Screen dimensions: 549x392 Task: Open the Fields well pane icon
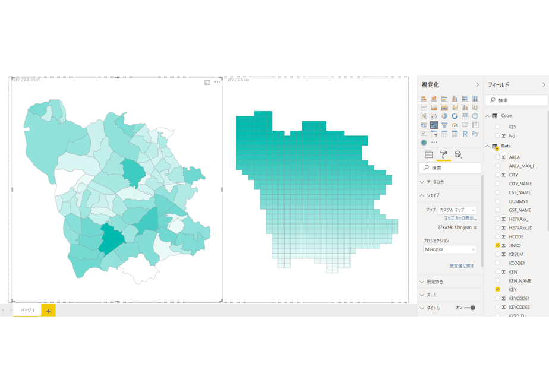[x=428, y=154]
